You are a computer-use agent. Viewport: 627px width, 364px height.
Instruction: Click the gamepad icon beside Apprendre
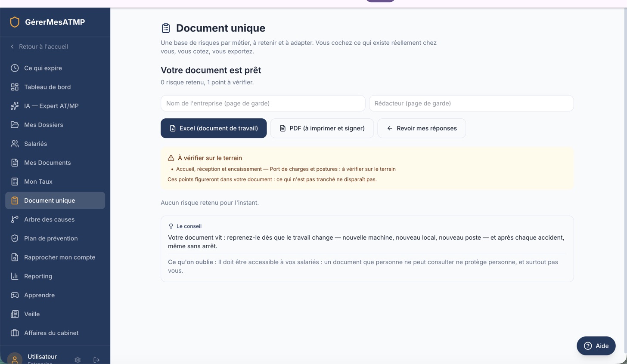[15, 295]
